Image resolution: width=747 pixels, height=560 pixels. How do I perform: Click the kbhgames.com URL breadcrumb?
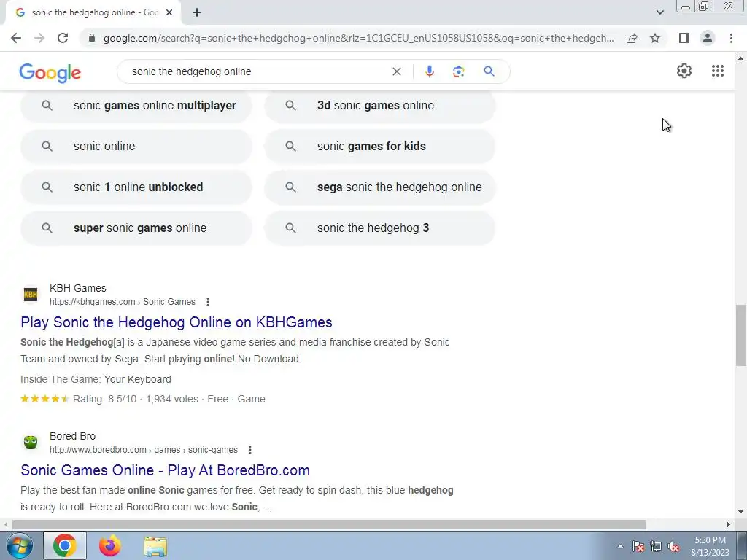click(x=123, y=302)
